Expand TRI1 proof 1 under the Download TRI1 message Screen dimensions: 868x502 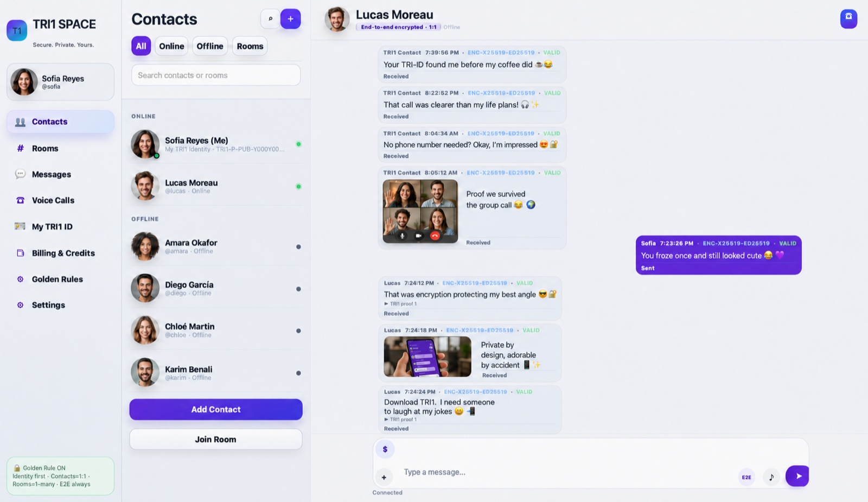click(400, 420)
